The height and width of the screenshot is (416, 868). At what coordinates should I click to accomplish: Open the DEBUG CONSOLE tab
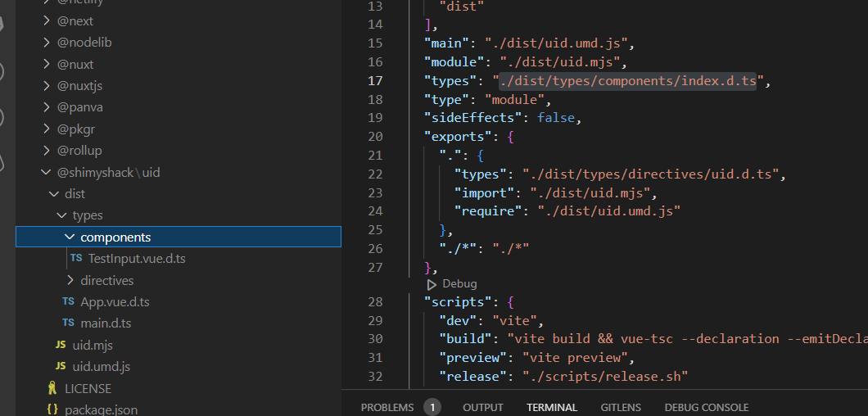(707, 408)
